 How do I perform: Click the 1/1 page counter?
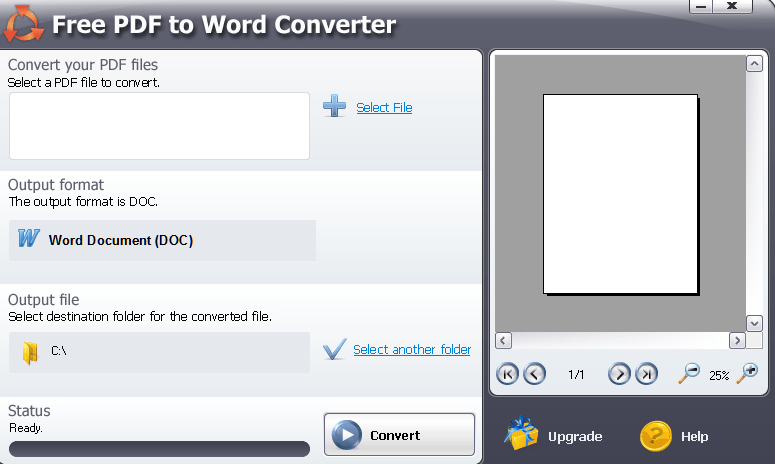click(576, 375)
